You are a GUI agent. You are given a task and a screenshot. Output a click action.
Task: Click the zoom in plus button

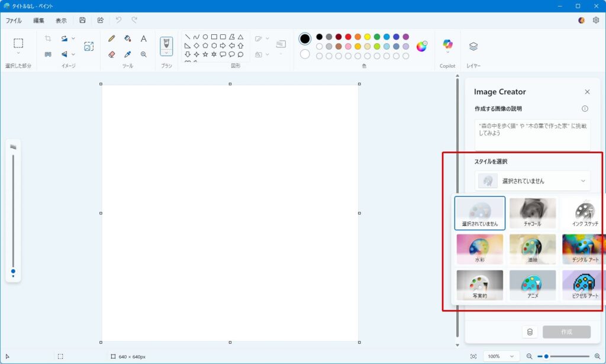[x=596, y=356]
